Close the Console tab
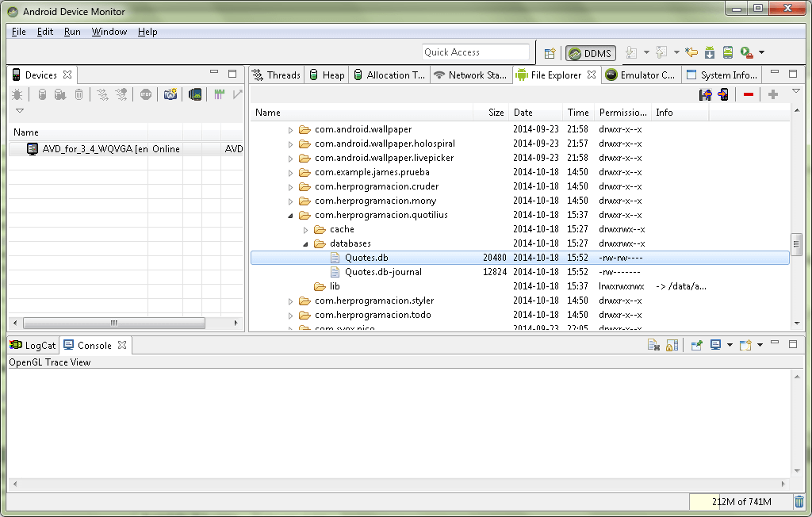The height and width of the screenshot is (517, 812). [122, 345]
